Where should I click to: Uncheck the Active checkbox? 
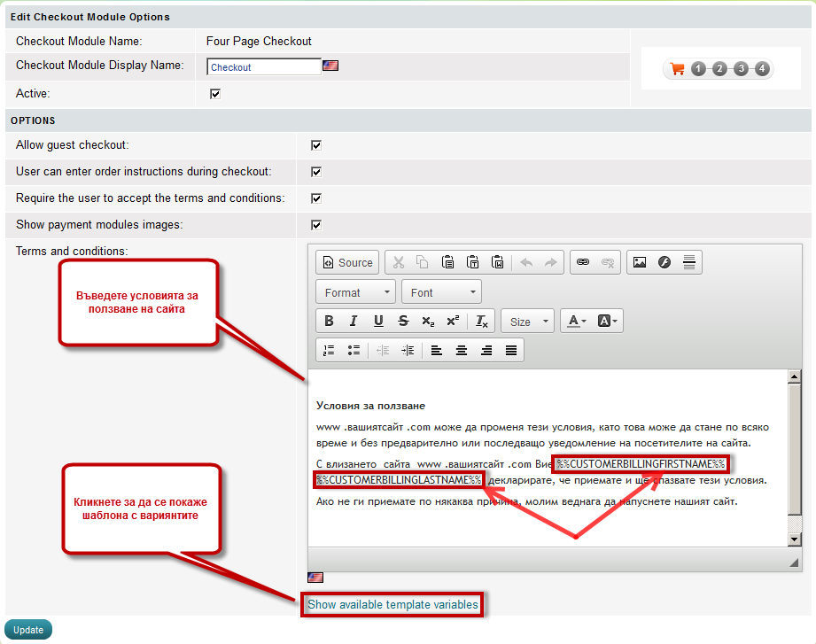[214, 94]
